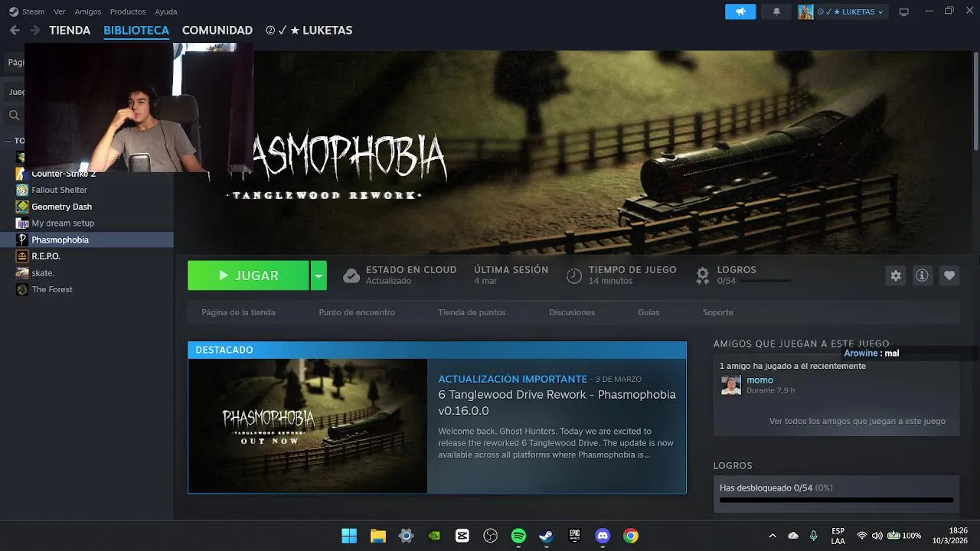Image resolution: width=980 pixels, height=551 pixels.
Task: Open the Productos menu
Action: pos(128,11)
